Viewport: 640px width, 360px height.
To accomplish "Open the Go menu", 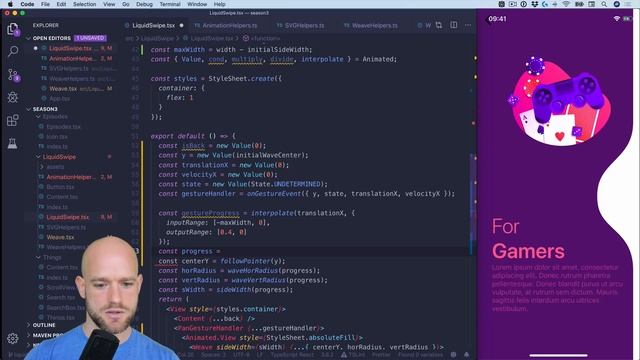I will click(126, 4).
